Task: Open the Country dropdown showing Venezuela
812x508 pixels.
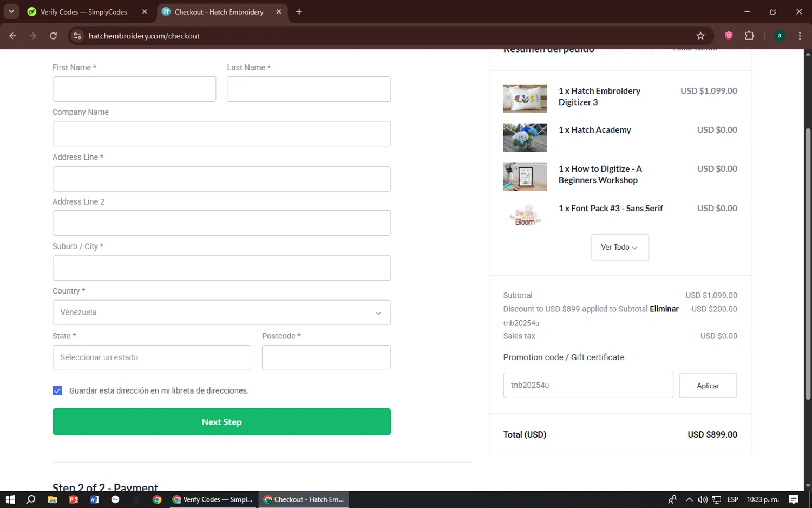Action: pyautogui.click(x=221, y=312)
